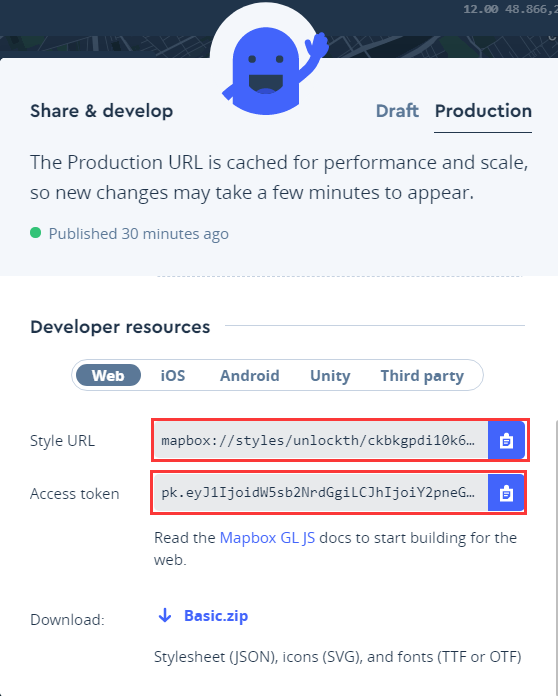Click inside the Access token field
This screenshot has height=696, width=558.
(x=321, y=493)
